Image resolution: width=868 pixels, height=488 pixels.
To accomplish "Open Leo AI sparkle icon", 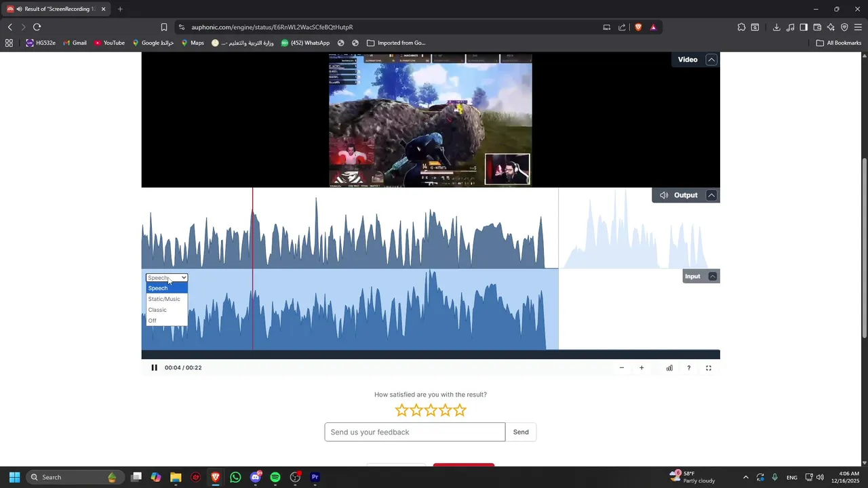I will pyautogui.click(x=831, y=27).
